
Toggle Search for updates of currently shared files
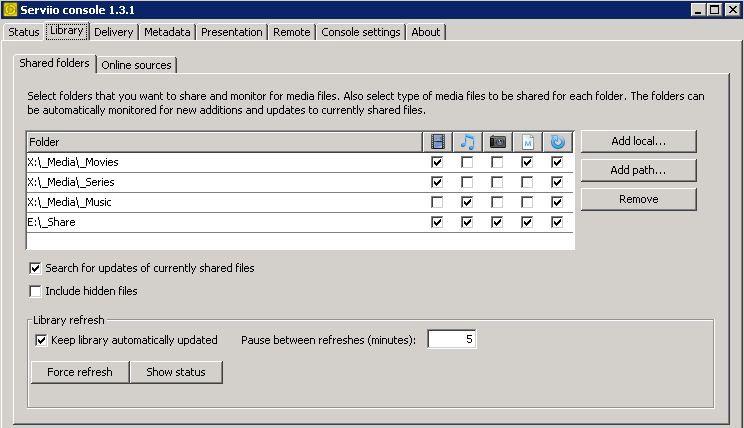pyautogui.click(x=36, y=268)
